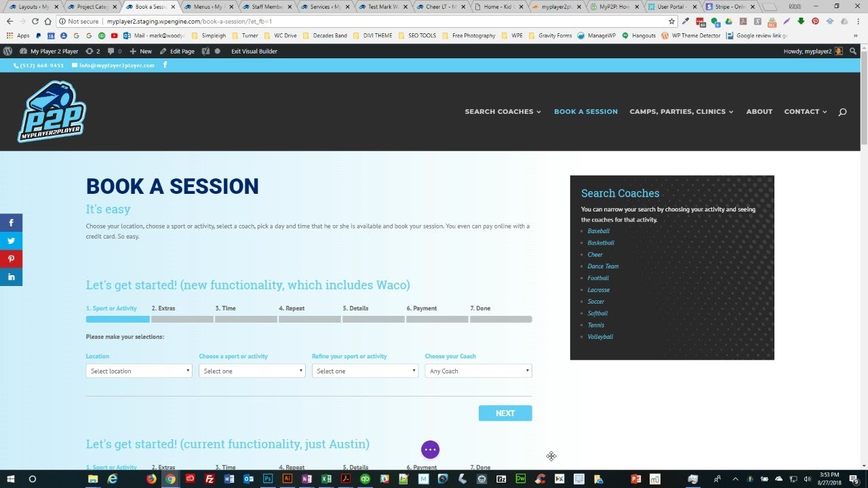Click the Facebook icon in blue top bar
Screen dimensions: 868x488
pyautogui.click(x=165, y=65)
